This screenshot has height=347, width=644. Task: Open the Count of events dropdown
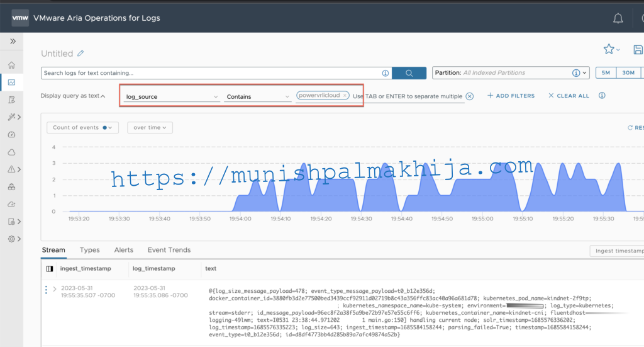point(82,127)
